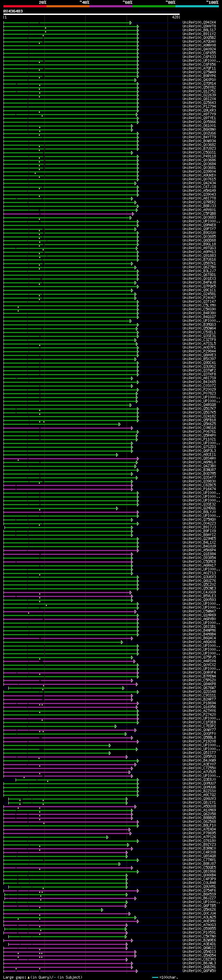The width and height of the screenshot is (222, 980).
Task: Click the white query sequence bar
Action: click(x=92, y=14)
